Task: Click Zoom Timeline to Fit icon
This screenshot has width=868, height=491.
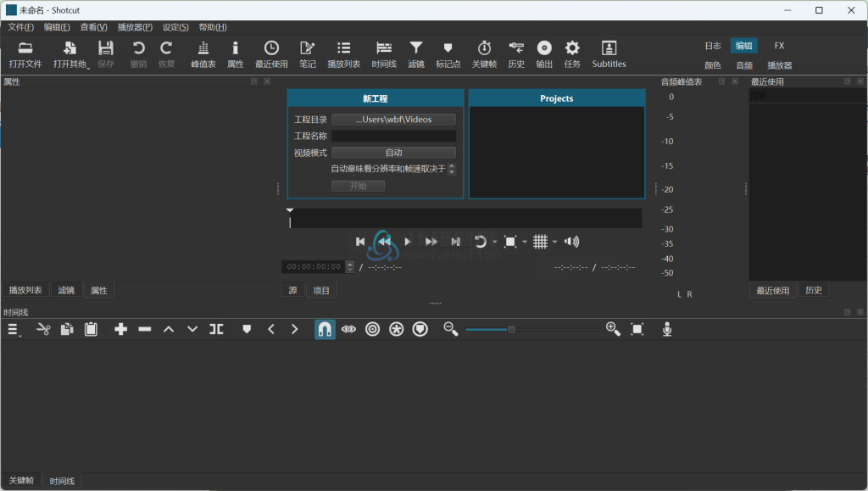Action: click(637, 329)
